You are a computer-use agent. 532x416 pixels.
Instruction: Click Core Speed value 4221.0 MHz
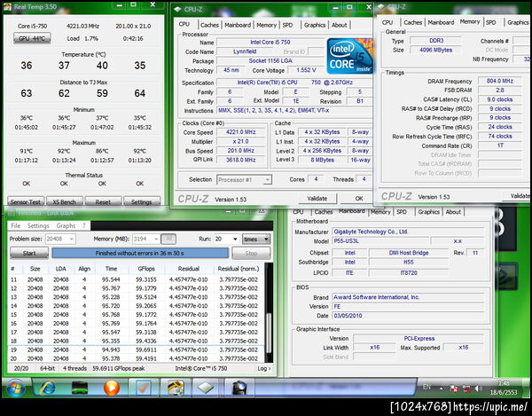pyautogui.click(x=241, y=132)
